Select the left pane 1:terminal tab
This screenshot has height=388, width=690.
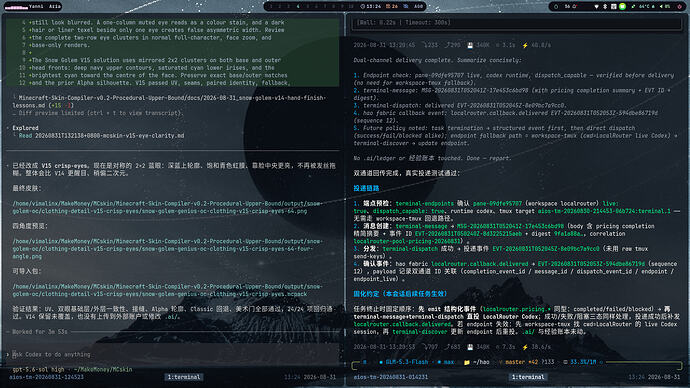[x=184, y=377]
